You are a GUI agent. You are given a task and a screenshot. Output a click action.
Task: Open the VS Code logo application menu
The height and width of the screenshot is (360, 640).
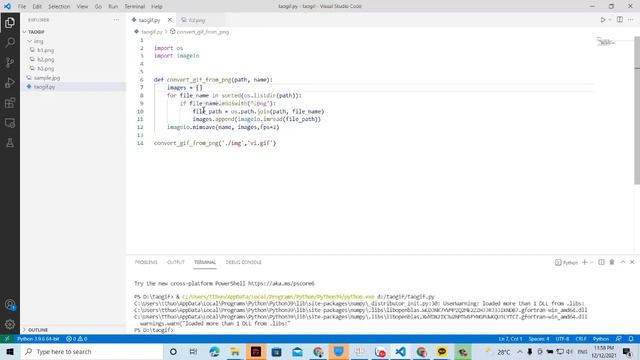7,6
